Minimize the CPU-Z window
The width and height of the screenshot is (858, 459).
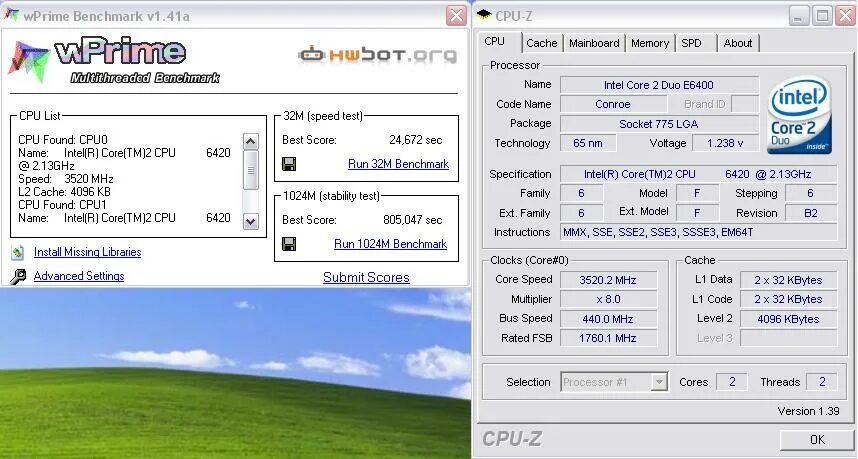click(x=799, y=16)
